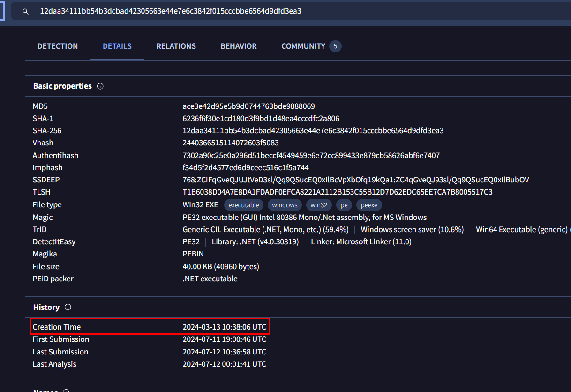The width and height of the screenshot is (571, 392).
Task: Click the Community count badge showing 5
Action: pyautogui.click(x=335, y=46)
